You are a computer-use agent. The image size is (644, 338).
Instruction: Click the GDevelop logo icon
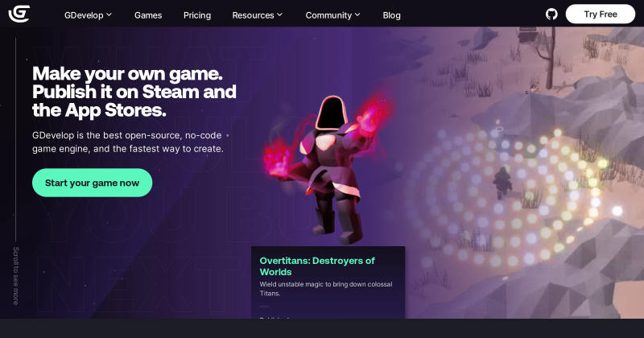pos(19,14)
